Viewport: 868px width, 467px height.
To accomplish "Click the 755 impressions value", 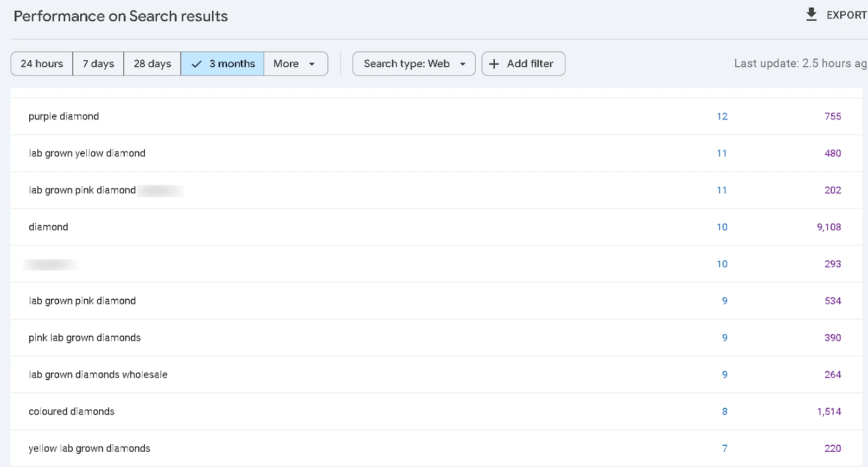I will click(833, 116).
